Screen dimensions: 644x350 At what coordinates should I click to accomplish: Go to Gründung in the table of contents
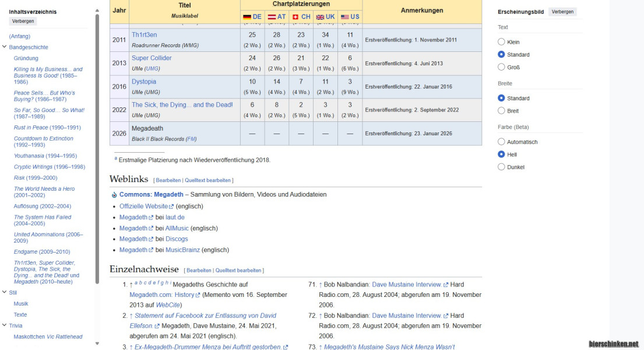(x=26, y=58)
